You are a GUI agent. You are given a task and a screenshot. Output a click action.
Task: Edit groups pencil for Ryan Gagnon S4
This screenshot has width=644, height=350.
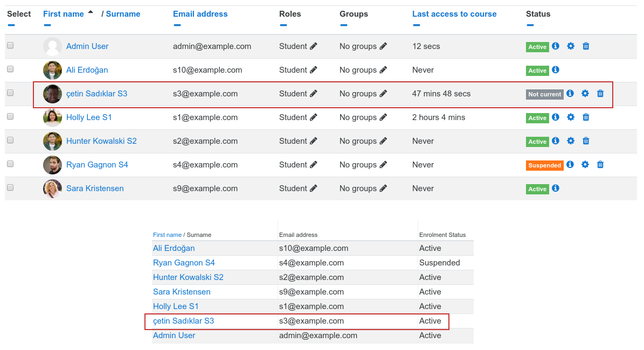click(x=383, y=165)
